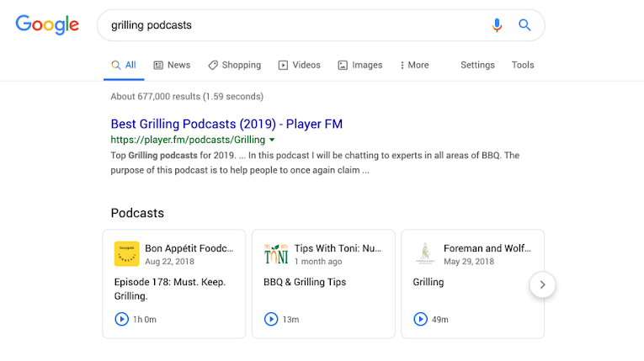Click the '1 month ago' date text

tap(318, 262)
